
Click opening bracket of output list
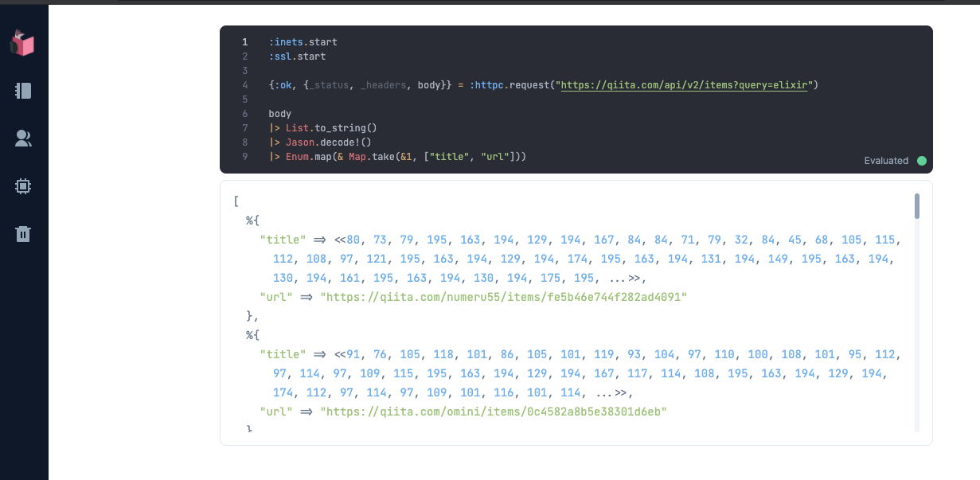[x=236, y=201]
